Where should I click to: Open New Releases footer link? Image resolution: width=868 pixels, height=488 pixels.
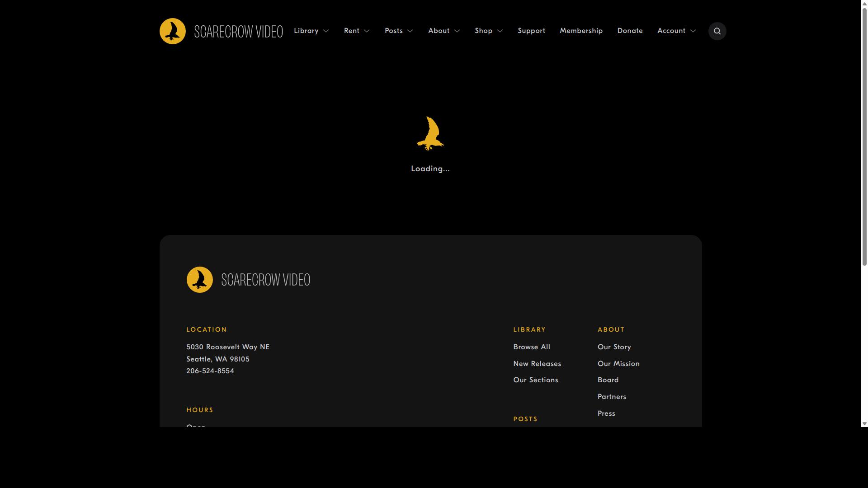coord(537,364)
